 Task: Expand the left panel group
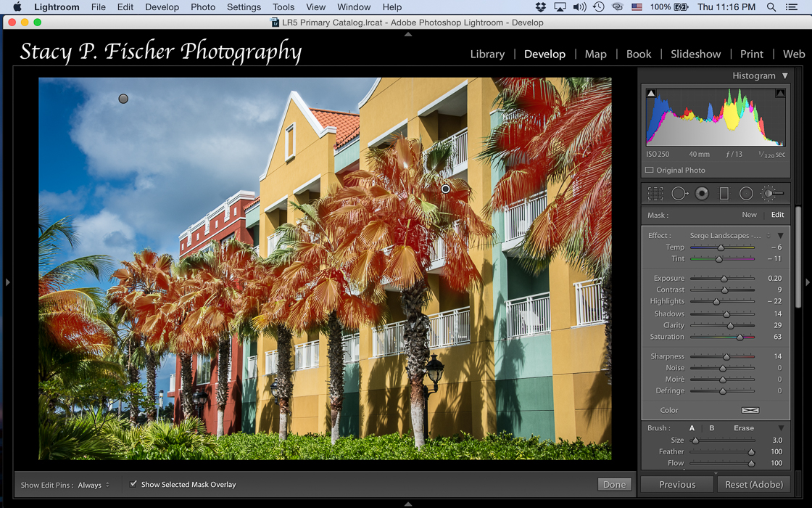click(x=7, y=282)
